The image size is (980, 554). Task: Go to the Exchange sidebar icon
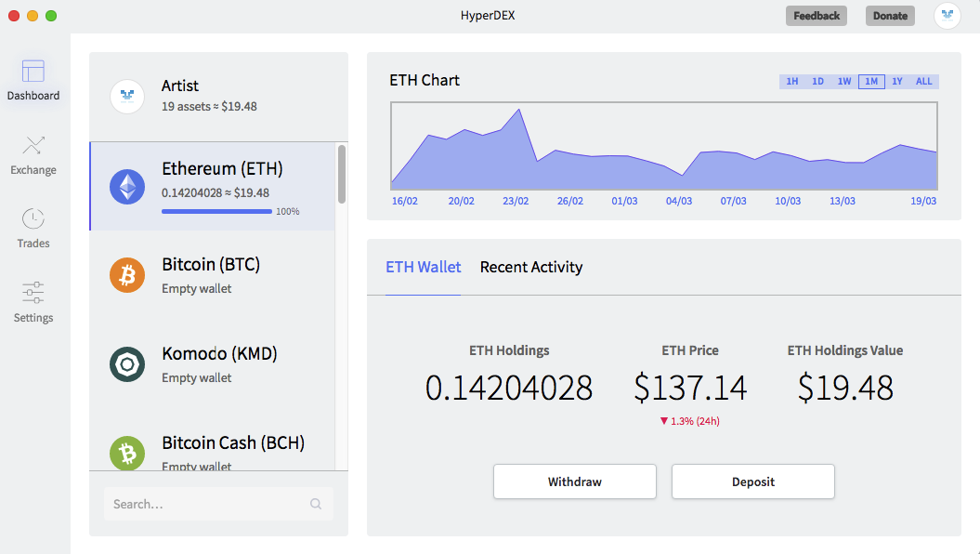click(33, 146)
